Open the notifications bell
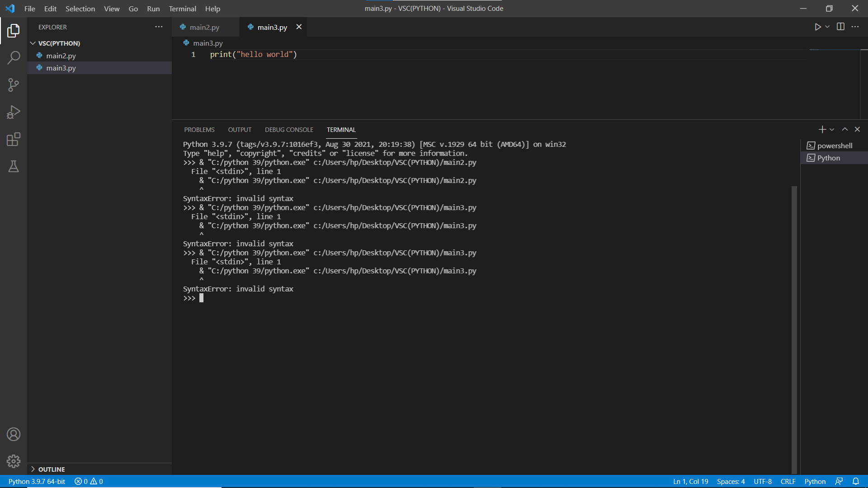Image resolution: width=868 pixels, height=488 pixels. click(856, 481)
